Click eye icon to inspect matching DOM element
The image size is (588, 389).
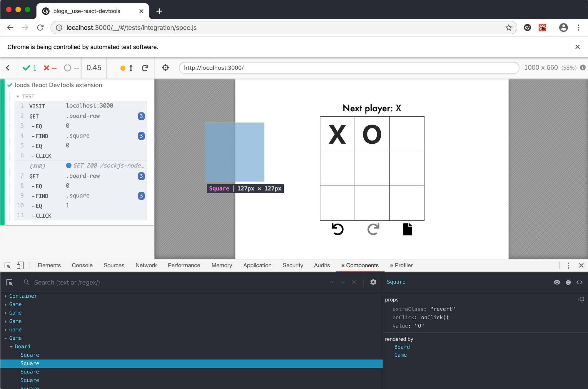557,282
